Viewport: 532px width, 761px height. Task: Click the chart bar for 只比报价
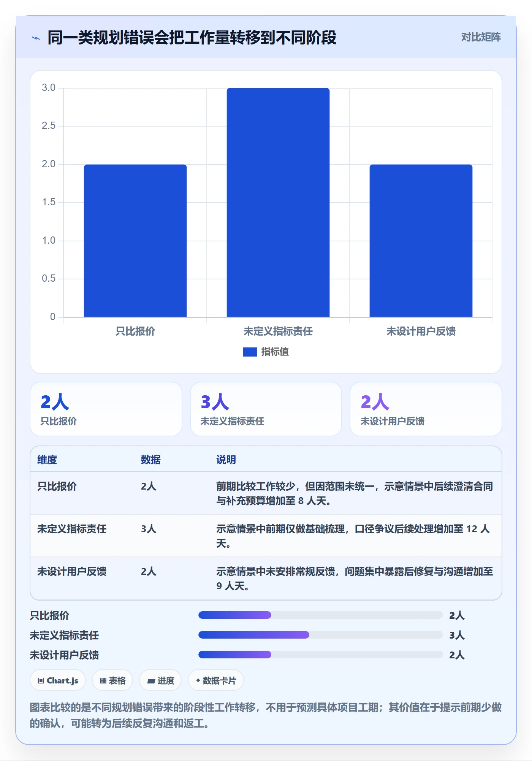135,241
